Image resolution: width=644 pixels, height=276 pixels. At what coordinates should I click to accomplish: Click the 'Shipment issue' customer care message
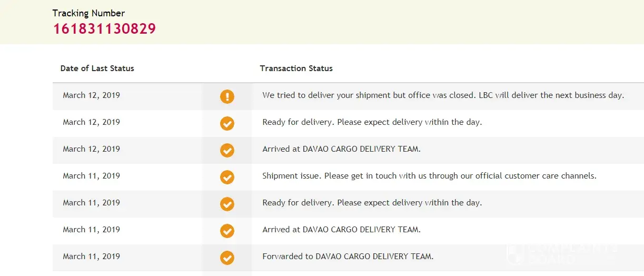click(429, 176)
